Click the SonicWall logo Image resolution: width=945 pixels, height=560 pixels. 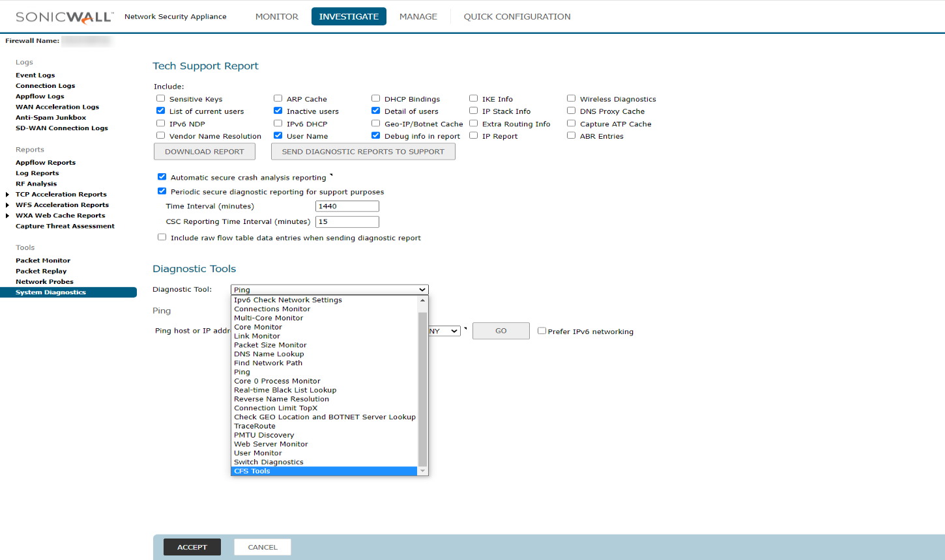tap(65, 17)
